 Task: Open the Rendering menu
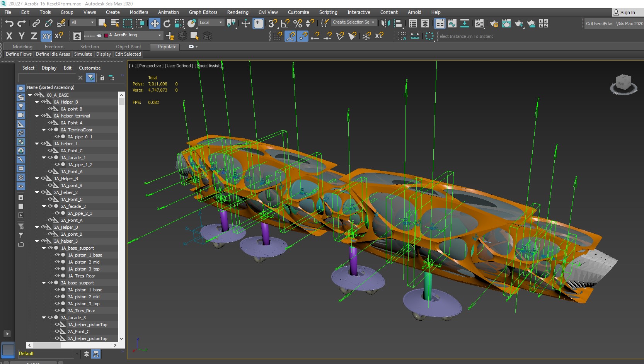237,12
